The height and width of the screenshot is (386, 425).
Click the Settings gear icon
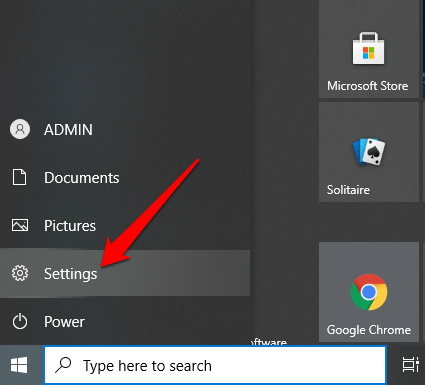coord(20,273)
